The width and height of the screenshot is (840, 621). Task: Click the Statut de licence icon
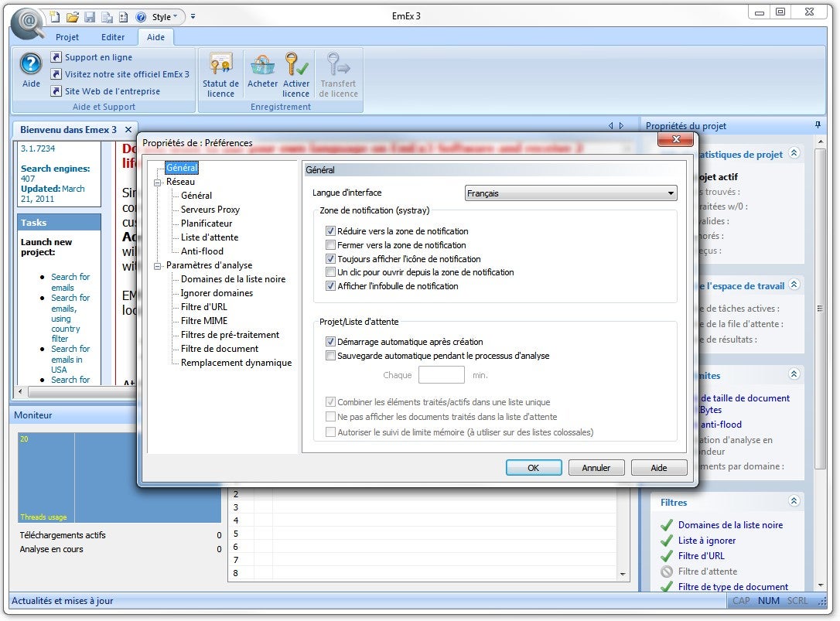(x=220, y=64)
